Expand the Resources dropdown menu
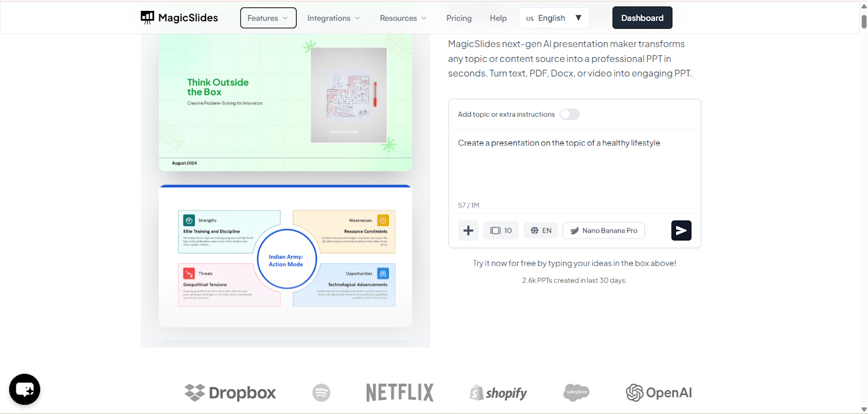Viewport: 868px width, 414px height. [403, 18]
